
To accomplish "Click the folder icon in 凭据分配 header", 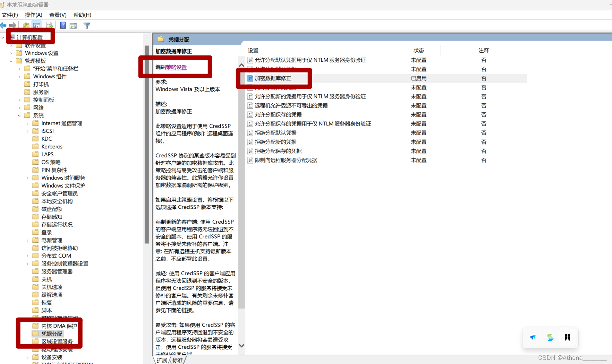I will (x=161, y=39).
